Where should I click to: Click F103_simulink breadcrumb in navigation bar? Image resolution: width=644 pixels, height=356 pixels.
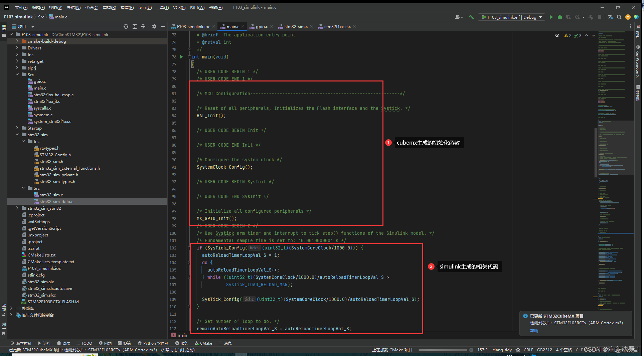[18, 17]
